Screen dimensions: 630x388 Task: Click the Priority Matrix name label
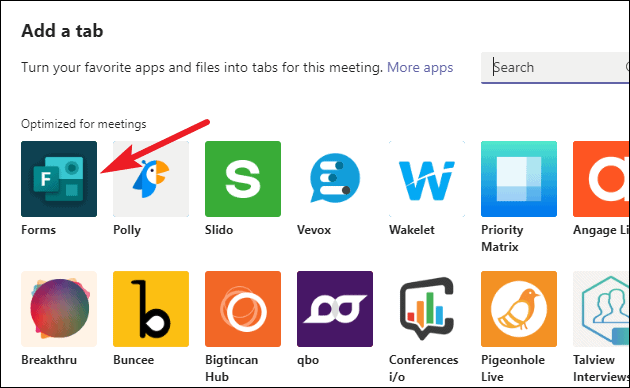(x=502, y=238)
